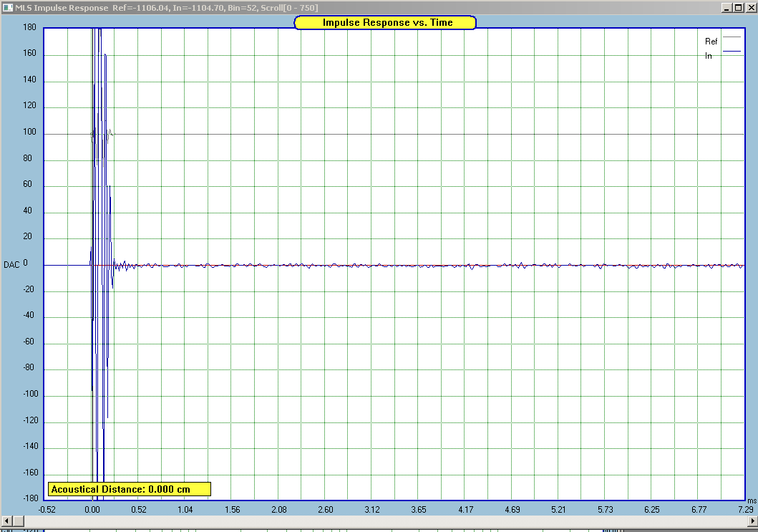
Task: Click the 'DAC' y-axis label
Action: click(11, 264)
